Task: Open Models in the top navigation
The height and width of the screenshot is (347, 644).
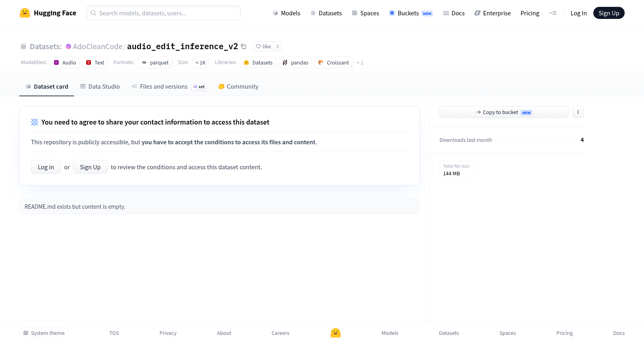Action: (x=286, y=13)
